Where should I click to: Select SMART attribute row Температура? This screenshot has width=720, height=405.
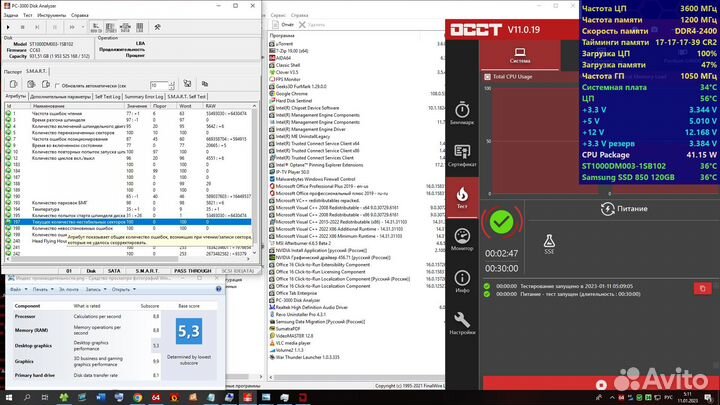pos(128,209)
